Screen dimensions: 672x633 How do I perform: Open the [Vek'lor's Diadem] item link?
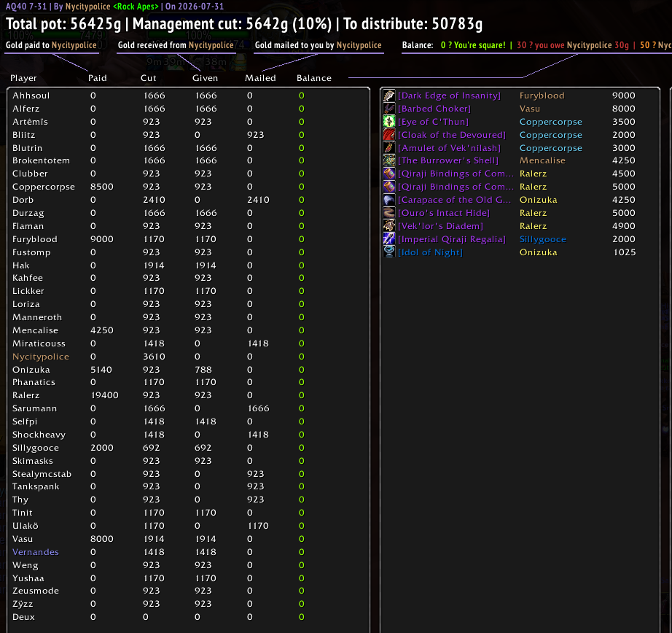pos(440,226)
